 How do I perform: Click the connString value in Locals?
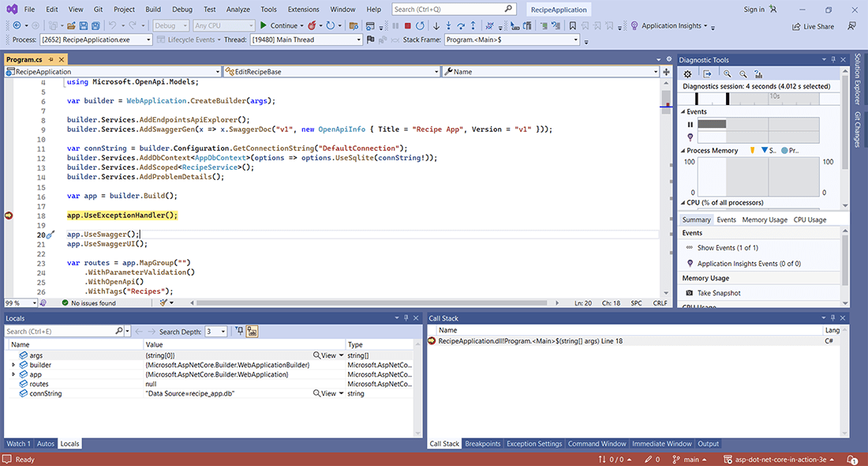tap(190, 393)
